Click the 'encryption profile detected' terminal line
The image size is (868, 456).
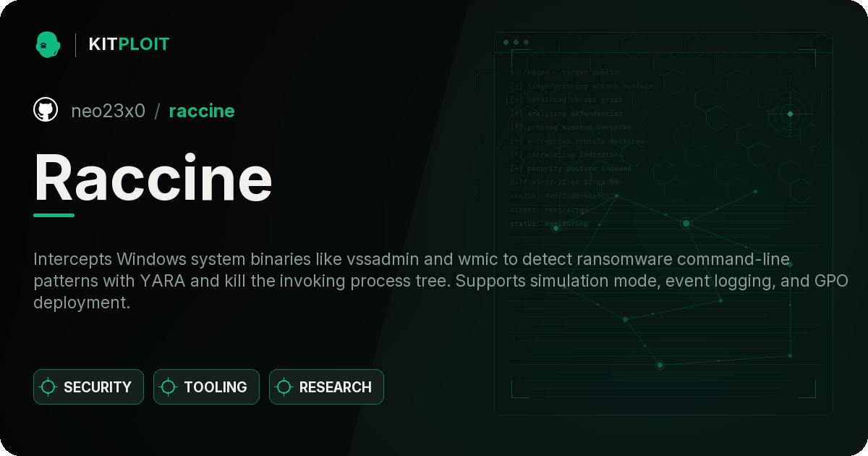577,141
